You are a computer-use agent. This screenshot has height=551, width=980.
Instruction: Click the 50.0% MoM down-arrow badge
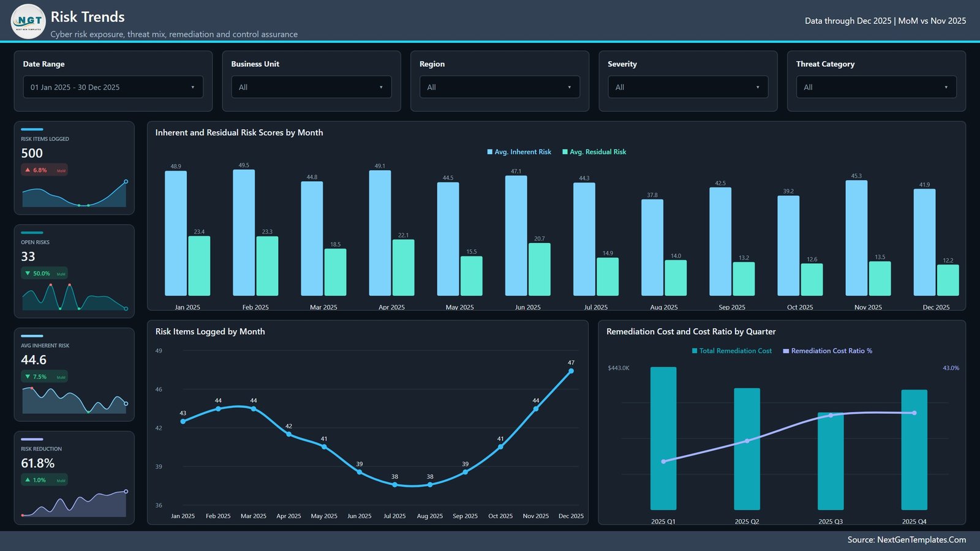(x=44, y=274)
